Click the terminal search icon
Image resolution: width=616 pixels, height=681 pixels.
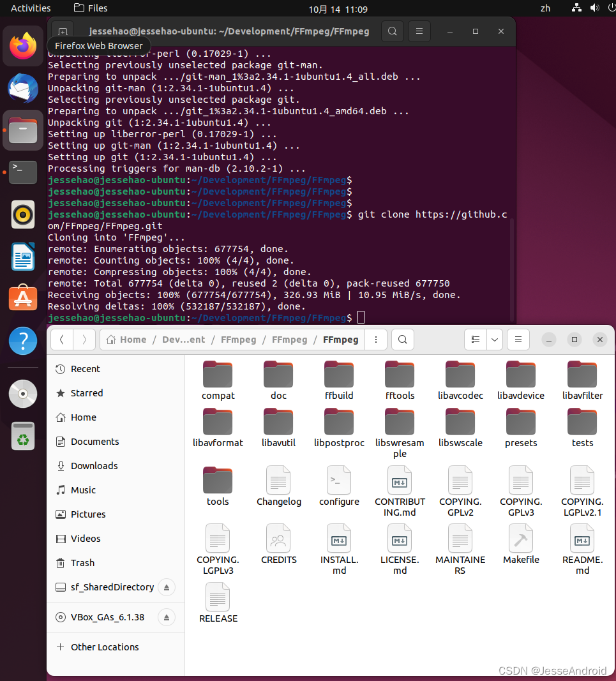[x=393, y=31]
